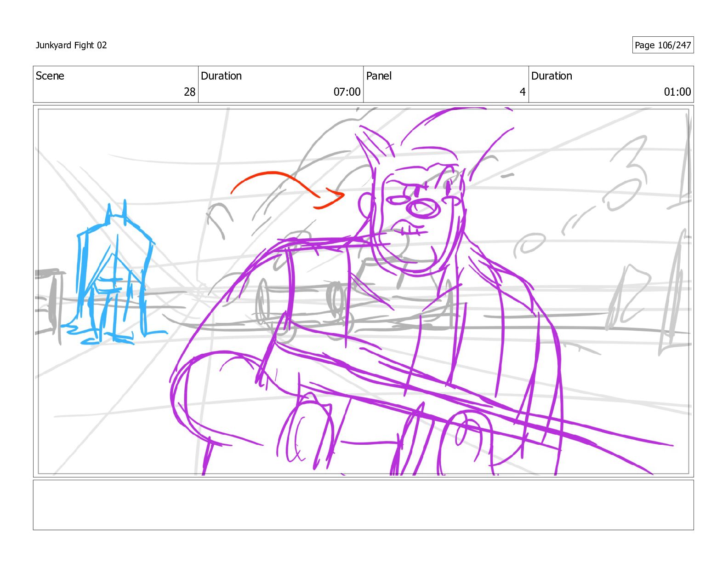Click the 'Panel' header label

click(379, 76)
